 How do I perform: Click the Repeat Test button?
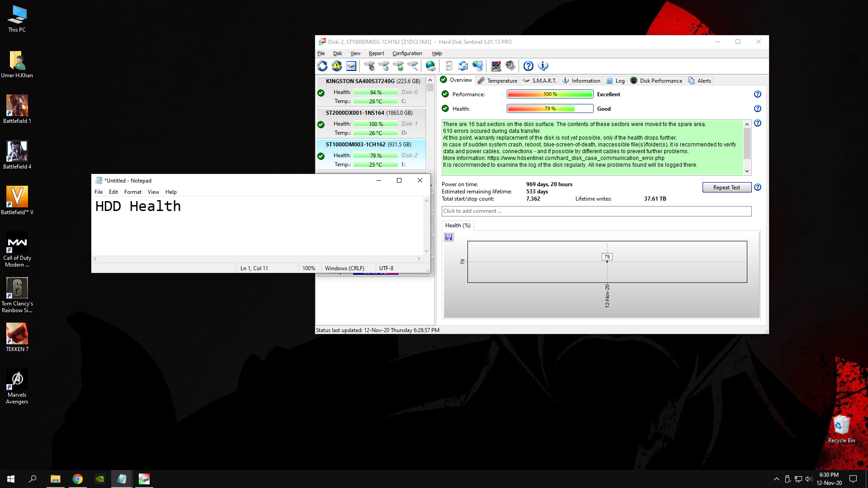click(x=726, y=188)
